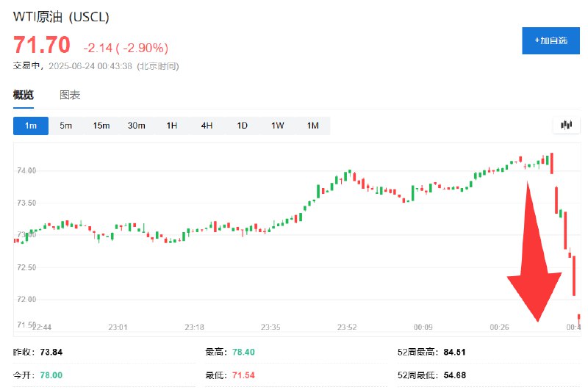Click the 73.50 price axis label
The width and height of the screenshot is (588, 390).
click(26, 203)
